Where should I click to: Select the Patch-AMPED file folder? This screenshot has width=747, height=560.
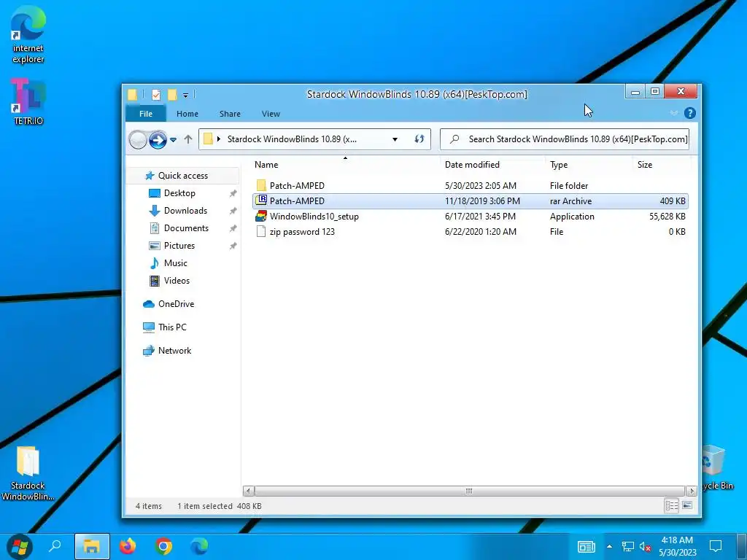click(x=471, y=186)
